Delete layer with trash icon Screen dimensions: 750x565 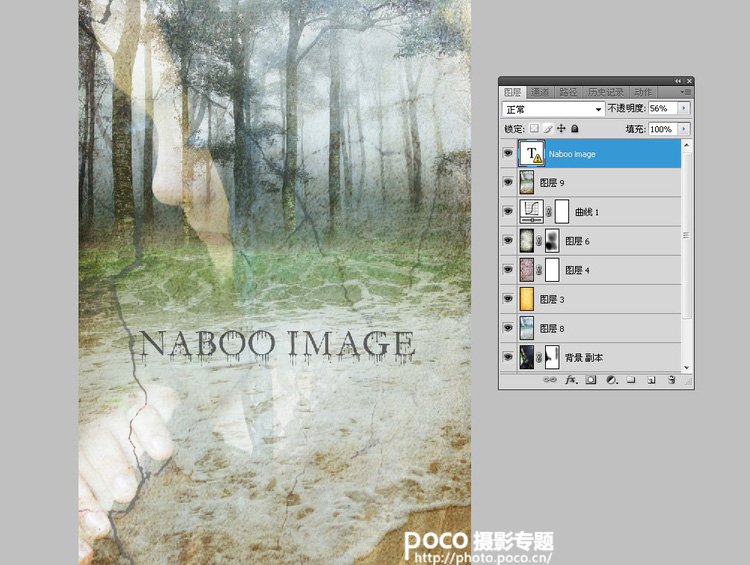[671, 381]
